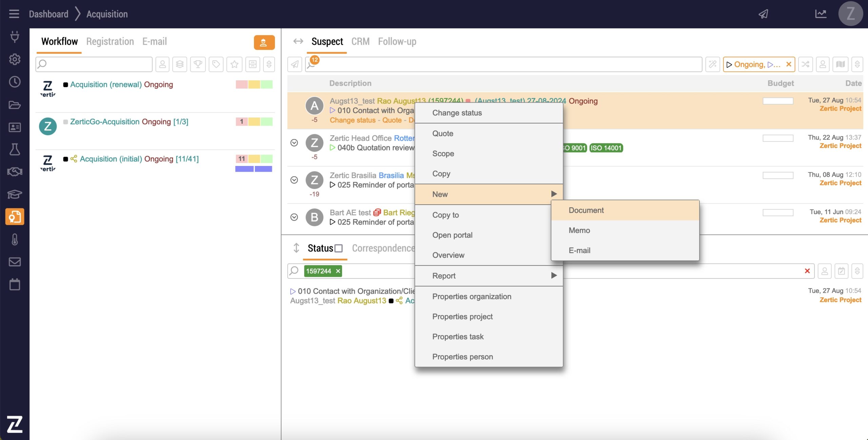This screenshot has height=440, width=868.
Task: Click the star favorites filter icon
Action: [x=234, y=64]
